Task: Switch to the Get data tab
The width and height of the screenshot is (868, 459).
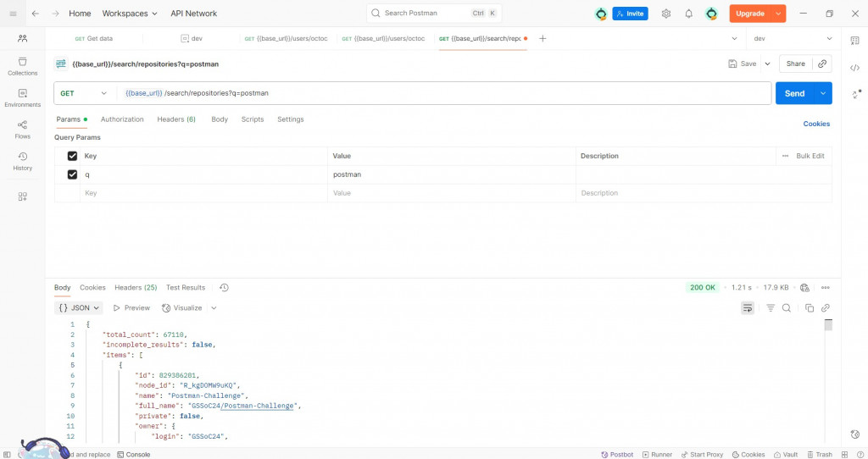Action: (x=93, y=39)
